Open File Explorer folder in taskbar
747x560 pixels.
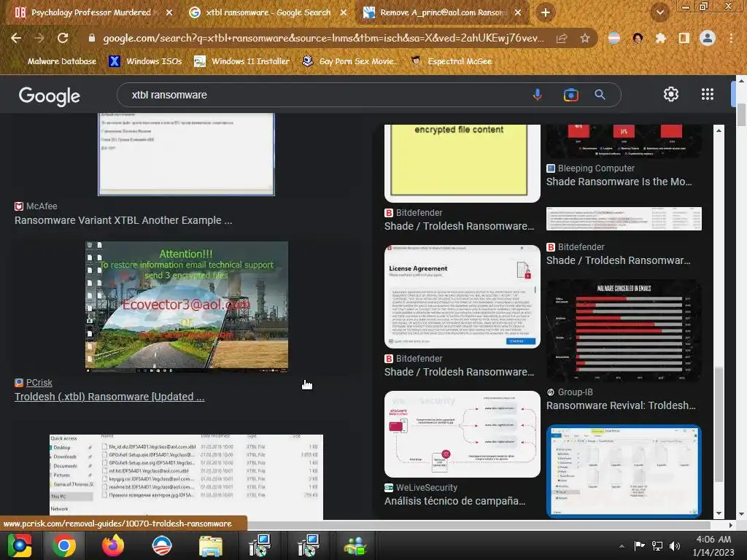pos(210,545)
